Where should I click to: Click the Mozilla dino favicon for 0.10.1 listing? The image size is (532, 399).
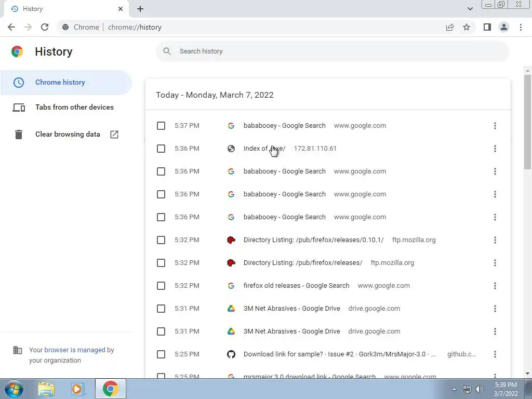231,240
